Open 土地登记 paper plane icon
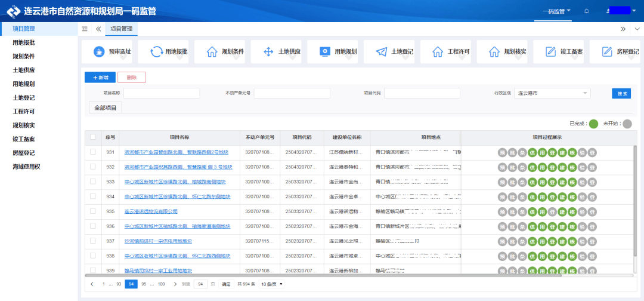 [382, 52]
